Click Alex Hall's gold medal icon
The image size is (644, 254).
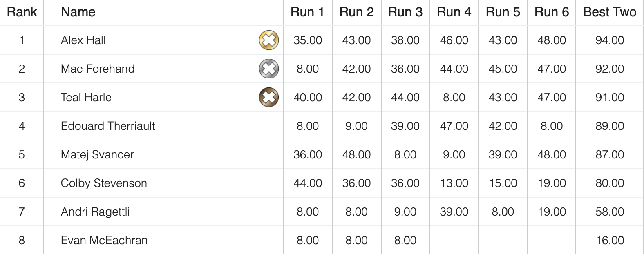(x=268, y=40)
